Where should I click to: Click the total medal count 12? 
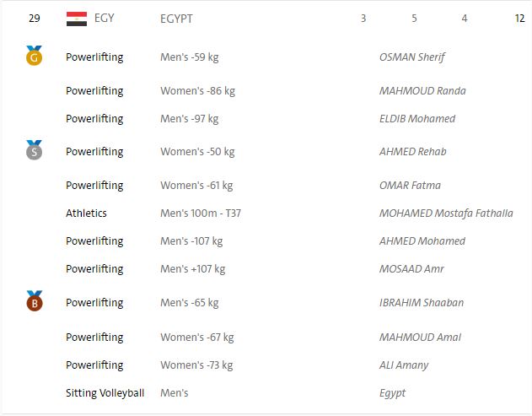coord(519,19)
